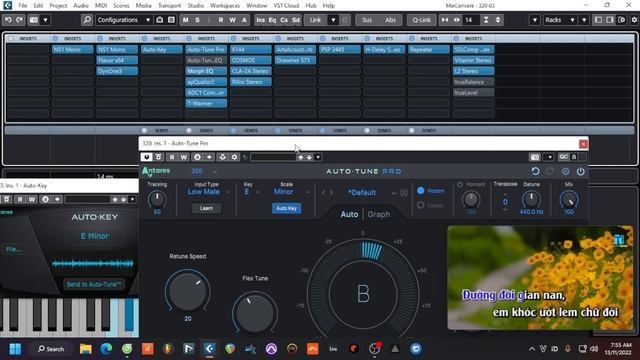The height and width of the screenshot is (360, 640).
Task: Open the Transport menu
Action: [169, 6]
